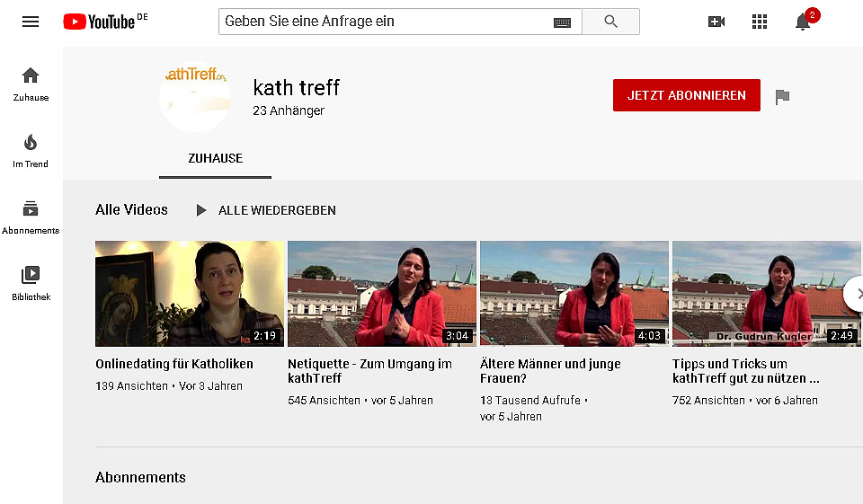Show next videos with right arrow

(x=857, y=294)
